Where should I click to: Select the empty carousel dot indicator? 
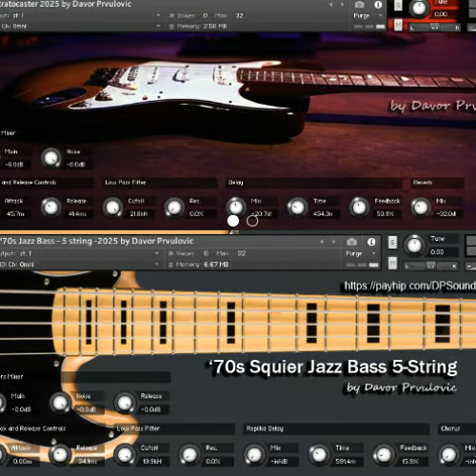pos(252,221)
